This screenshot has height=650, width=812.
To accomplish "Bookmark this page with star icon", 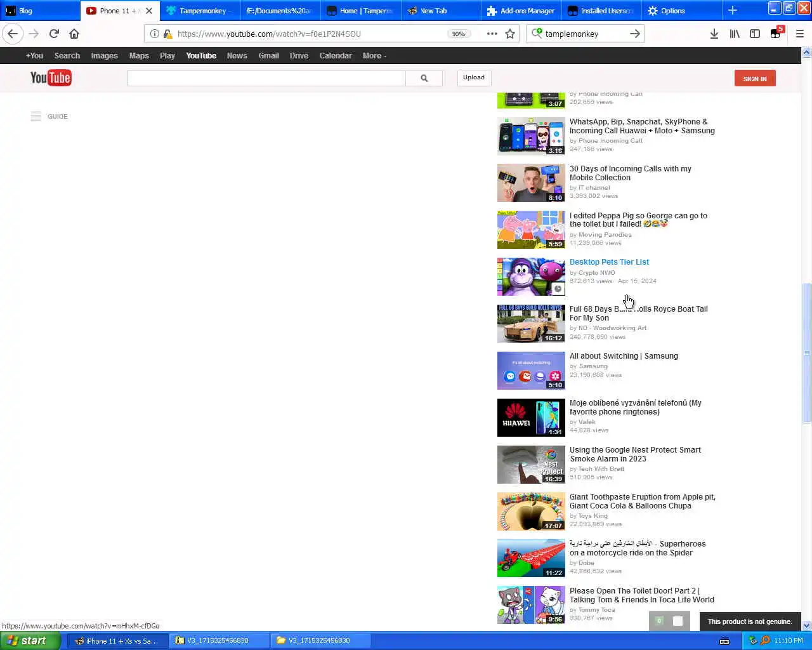I will pyautogui.click(x=510, y=34).
